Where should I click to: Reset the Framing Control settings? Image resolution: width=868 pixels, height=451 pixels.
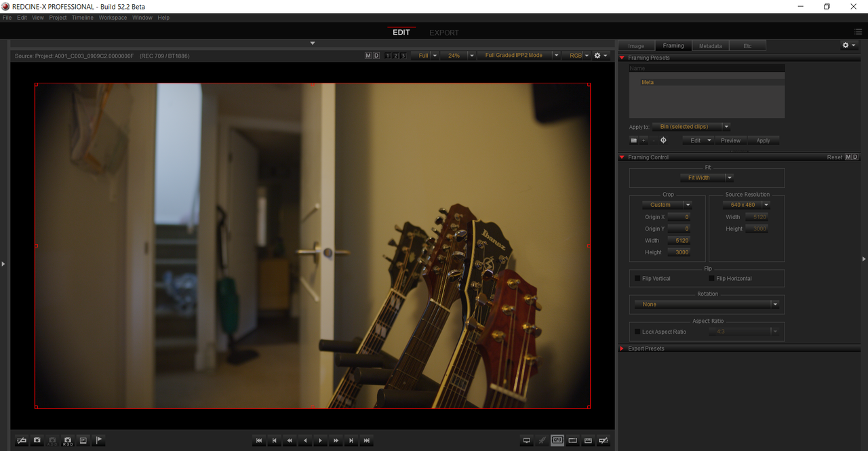pyautogui.click(x=835, y=157)
